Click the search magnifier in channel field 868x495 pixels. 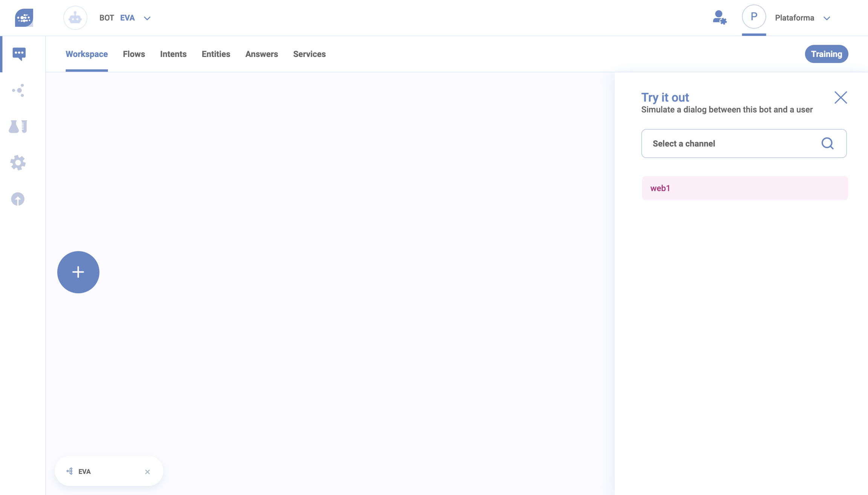[x=827, y=143]
